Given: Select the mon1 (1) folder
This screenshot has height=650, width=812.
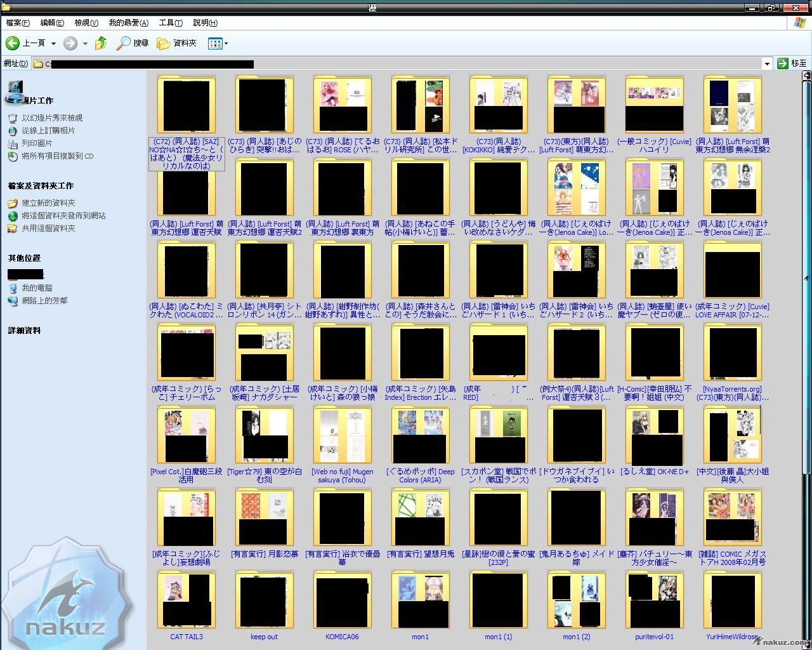Looking at the screenshot, I should (498, 604).
